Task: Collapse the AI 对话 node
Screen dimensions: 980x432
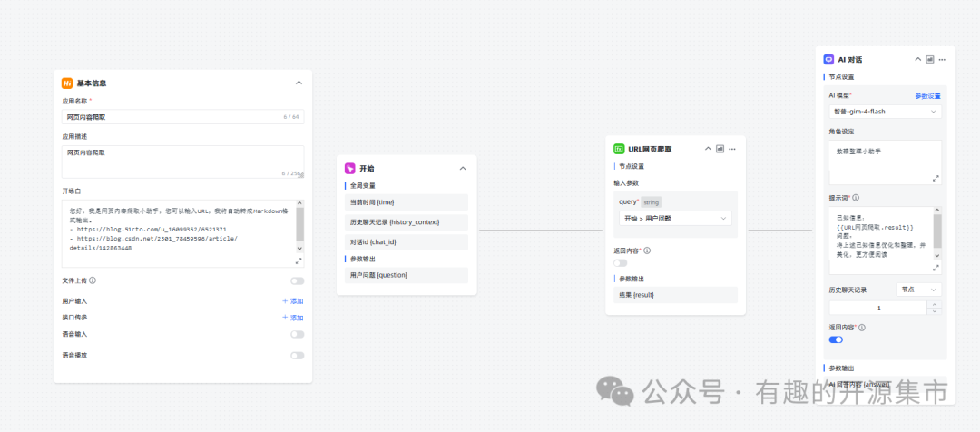Action: 918,59
